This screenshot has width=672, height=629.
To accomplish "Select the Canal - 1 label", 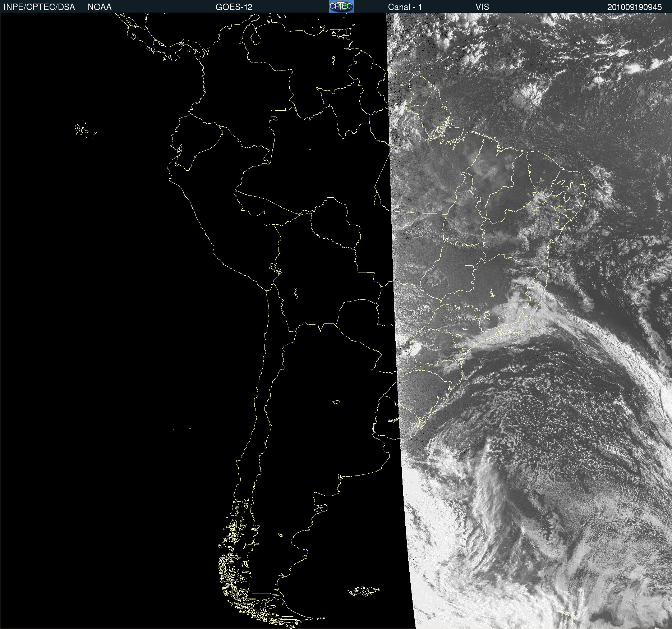I will point(405,7).
